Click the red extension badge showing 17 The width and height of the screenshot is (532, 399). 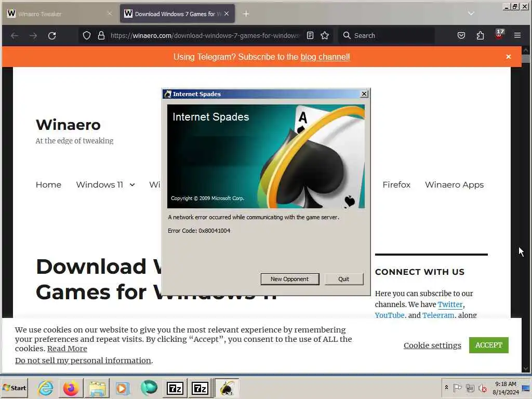point(499,34)
